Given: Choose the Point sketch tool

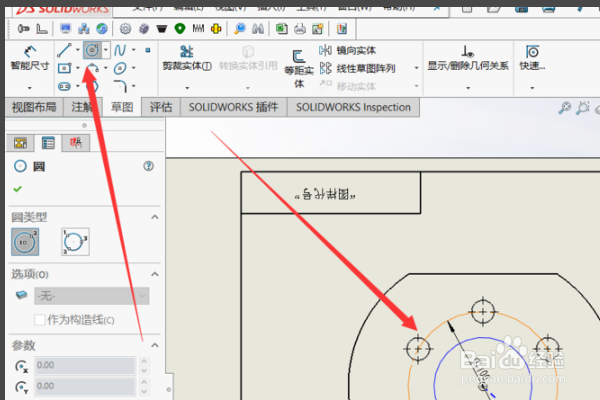Looking at the screenshot, I should [148, 50].
